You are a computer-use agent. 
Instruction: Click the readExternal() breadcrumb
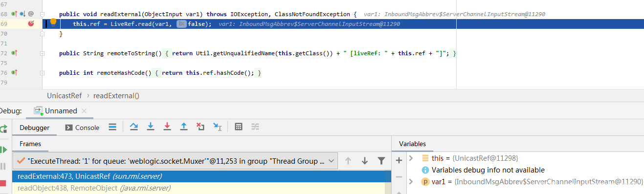116,96
